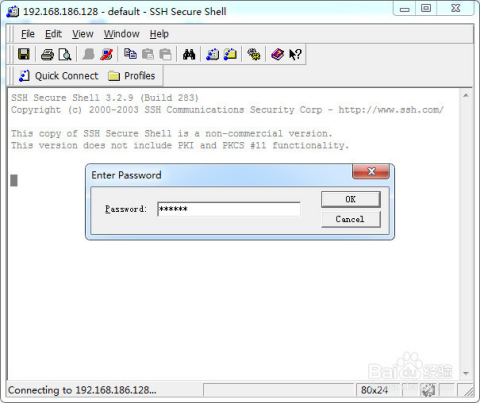Open the File menu

[28, 34]
